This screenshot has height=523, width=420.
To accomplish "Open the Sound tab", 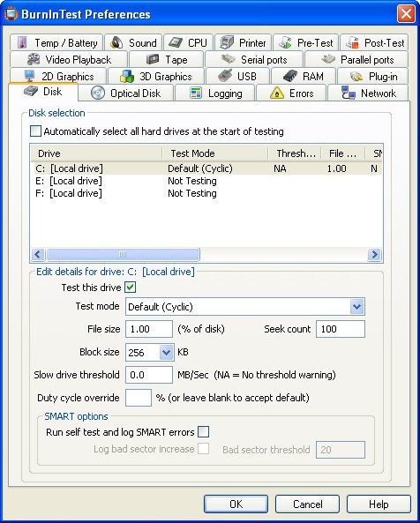I will click(133, 42).
